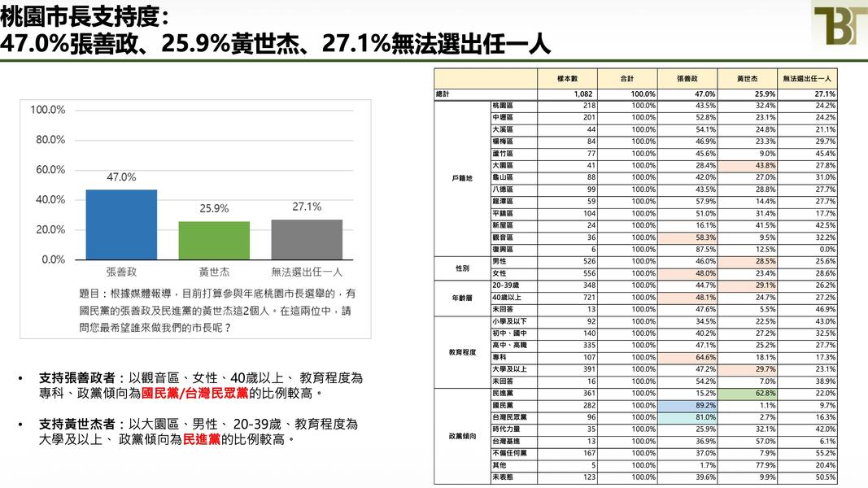868x488 pixels.
Task: Click the red 民進黨 text in second bullet
Action: point(202,439)
